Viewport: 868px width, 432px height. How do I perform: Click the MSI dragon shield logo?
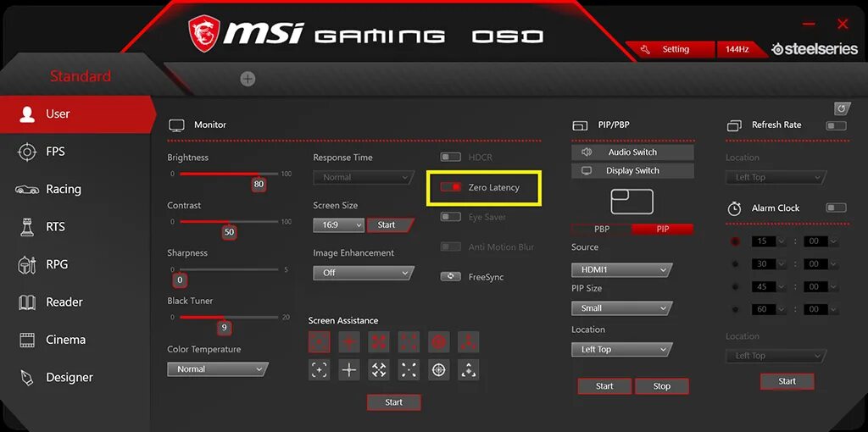(x=204, y=34)
